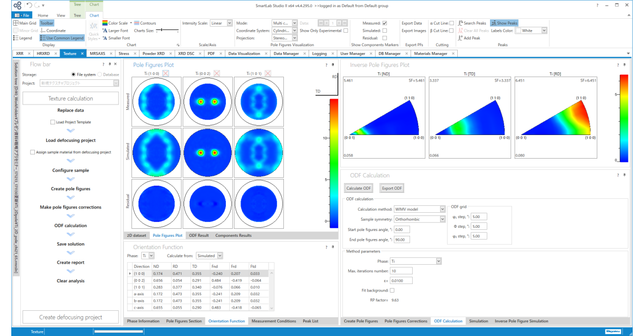Open the ODF Result tab
644x336 pixels.
click(199, 235)
